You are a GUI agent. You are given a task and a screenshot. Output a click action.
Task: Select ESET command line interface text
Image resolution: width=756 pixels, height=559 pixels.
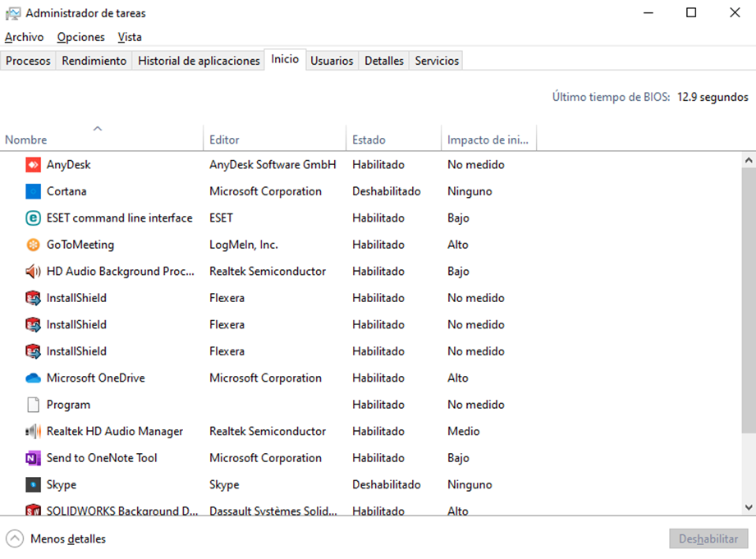click(120, 218)
